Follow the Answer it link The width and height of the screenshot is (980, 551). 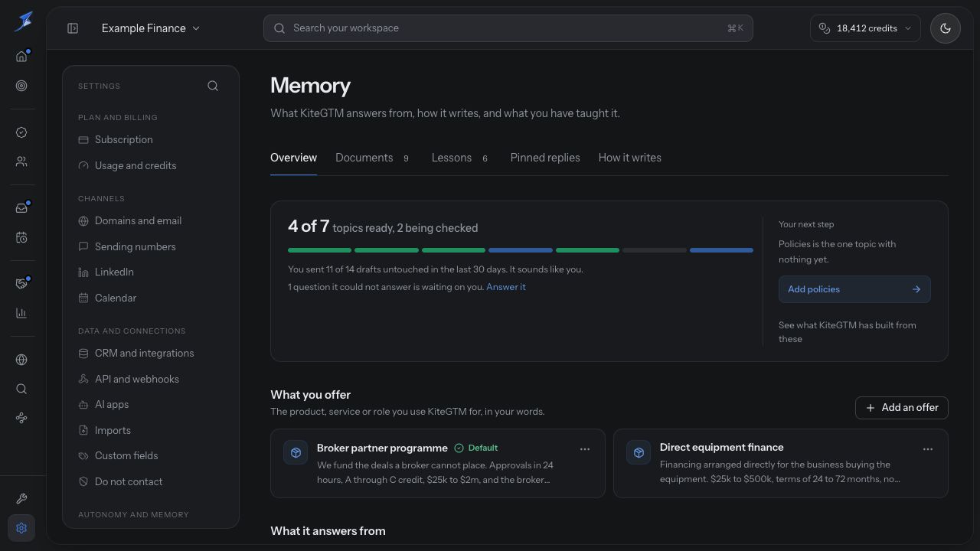click(x=506, y=287)
